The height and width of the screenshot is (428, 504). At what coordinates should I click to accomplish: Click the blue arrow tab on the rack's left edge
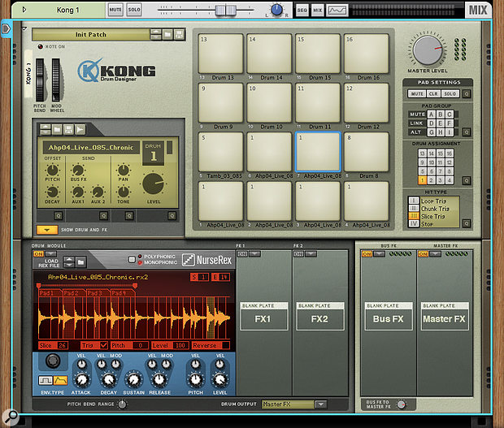click(x=7, y=29)
